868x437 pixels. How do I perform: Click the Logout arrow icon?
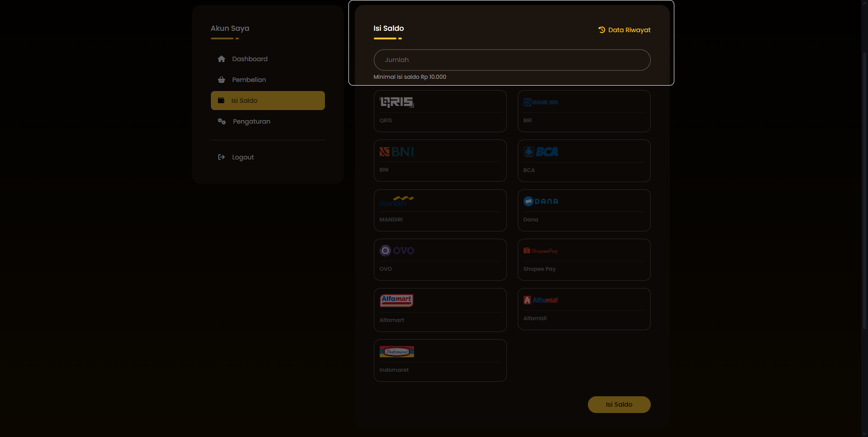click(221, 157)
